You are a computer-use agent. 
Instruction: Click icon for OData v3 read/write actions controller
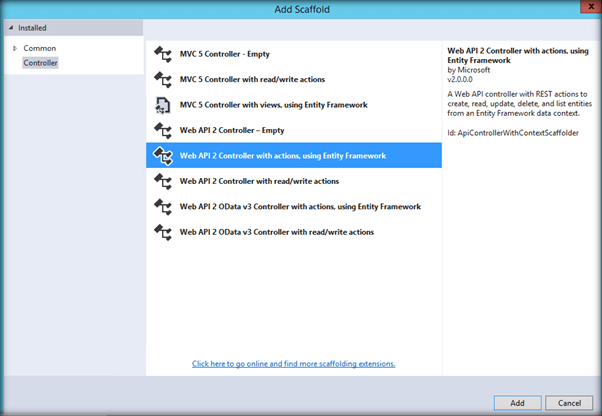click(x=163, y=232)
